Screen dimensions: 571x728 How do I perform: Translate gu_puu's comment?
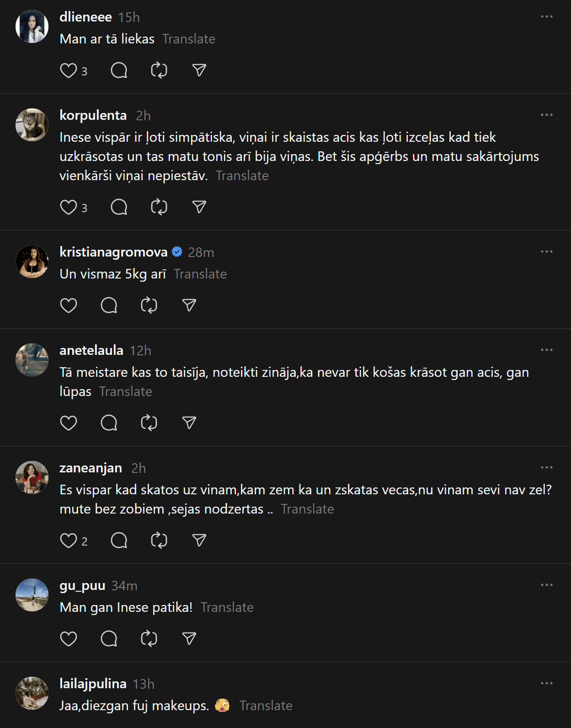(x=227, y=607)
